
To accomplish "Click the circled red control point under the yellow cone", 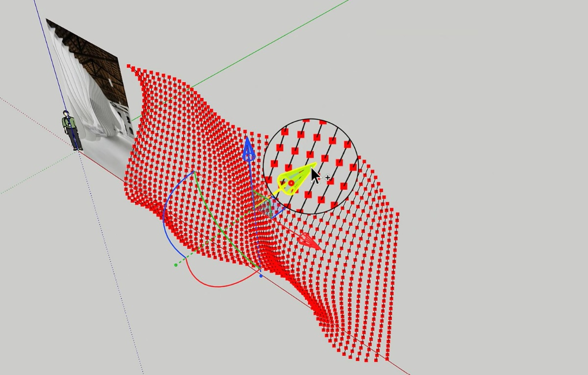I will click(291, 183).
